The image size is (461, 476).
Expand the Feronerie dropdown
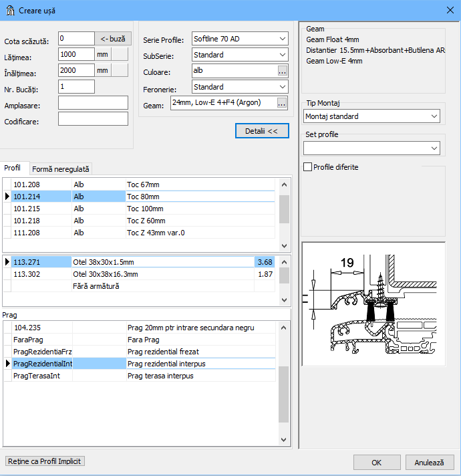(240, 87)
